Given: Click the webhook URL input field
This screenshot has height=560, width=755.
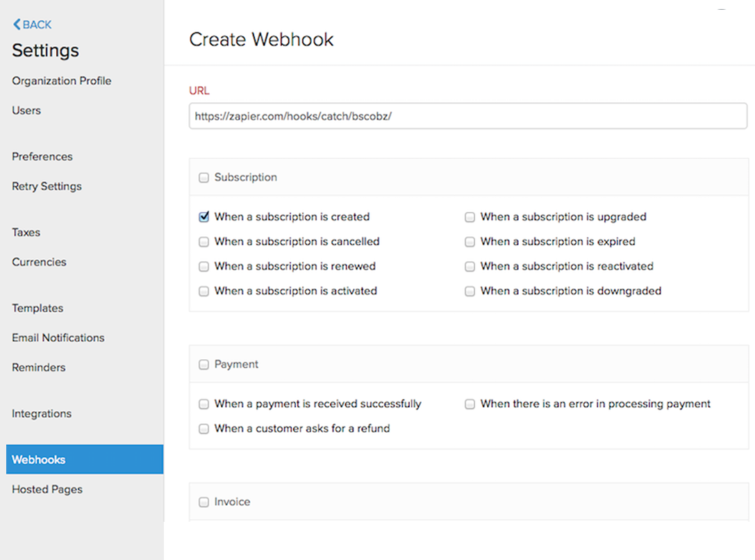Looking at the screenshot, I should (467, 117).
